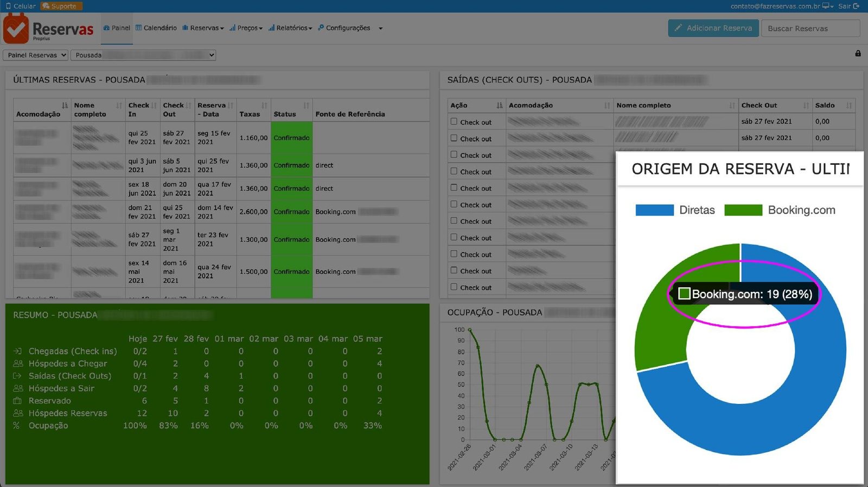
Task: Expand the Relatórios menu
Action: pos(290,28)
